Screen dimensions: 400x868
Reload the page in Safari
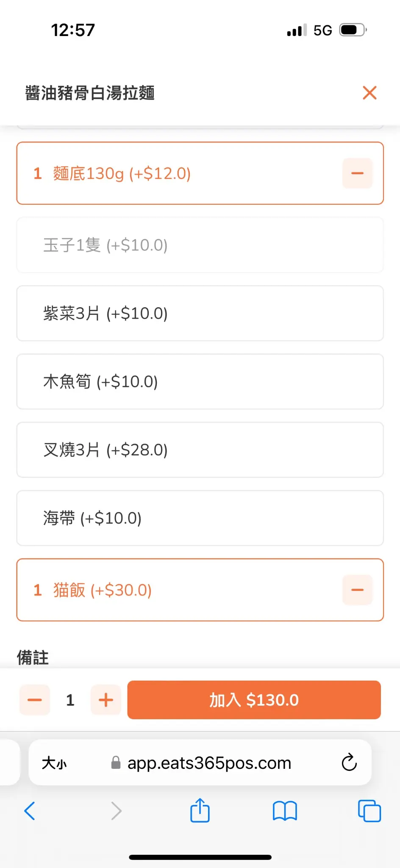[349, 763]
